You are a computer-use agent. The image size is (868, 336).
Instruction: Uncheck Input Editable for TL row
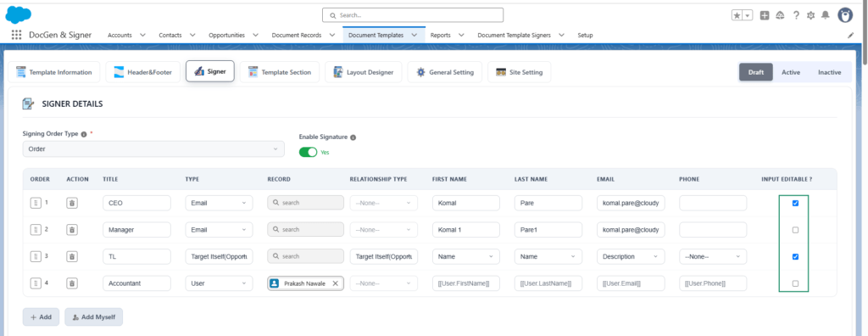pos(795,257)
